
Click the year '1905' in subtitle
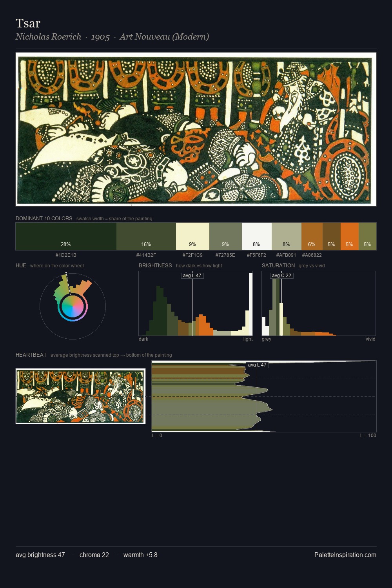point(100,37)
